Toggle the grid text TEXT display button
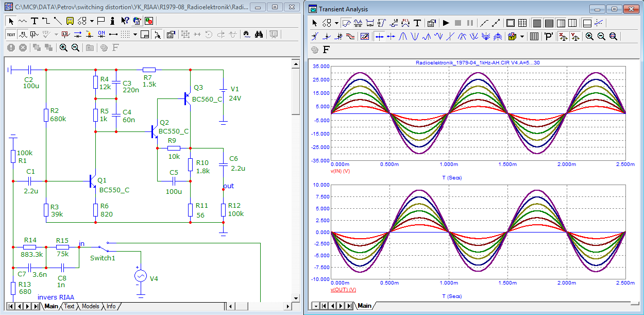Screen dimensions: 644x315 (11, 35)
